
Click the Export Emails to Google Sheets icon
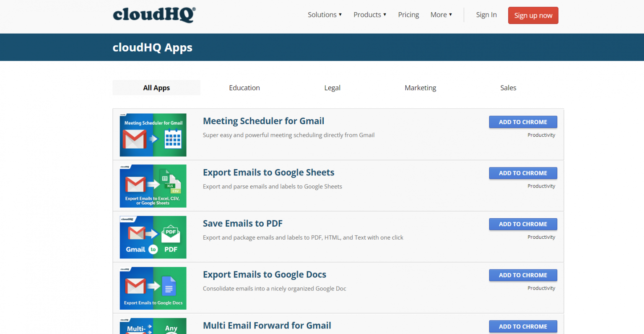[x=153, y=186]
